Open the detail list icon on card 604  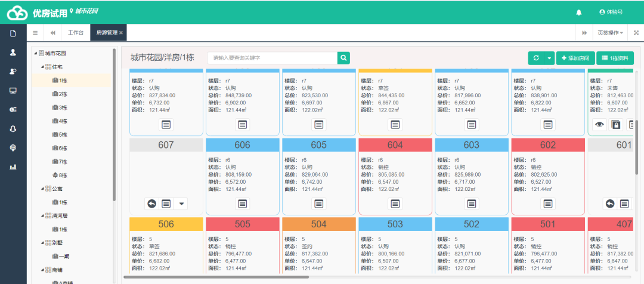point(395,203)
